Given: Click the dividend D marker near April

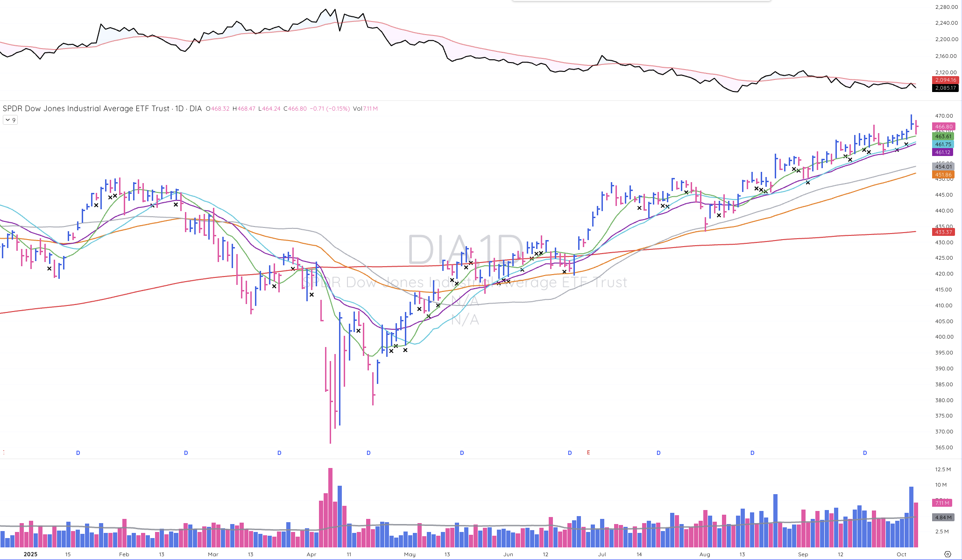Looking at the screenshot, I should click(368, 453).
